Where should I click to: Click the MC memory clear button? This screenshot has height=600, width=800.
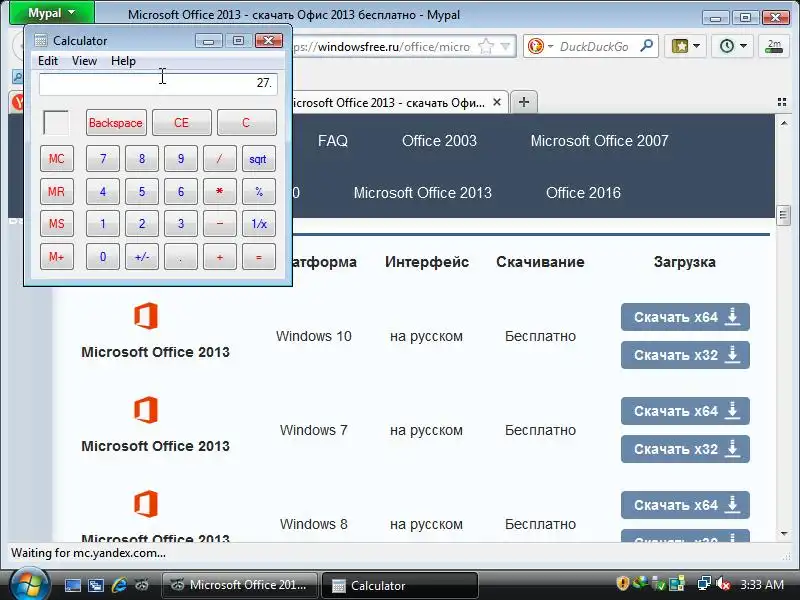(x=57, y=159)
